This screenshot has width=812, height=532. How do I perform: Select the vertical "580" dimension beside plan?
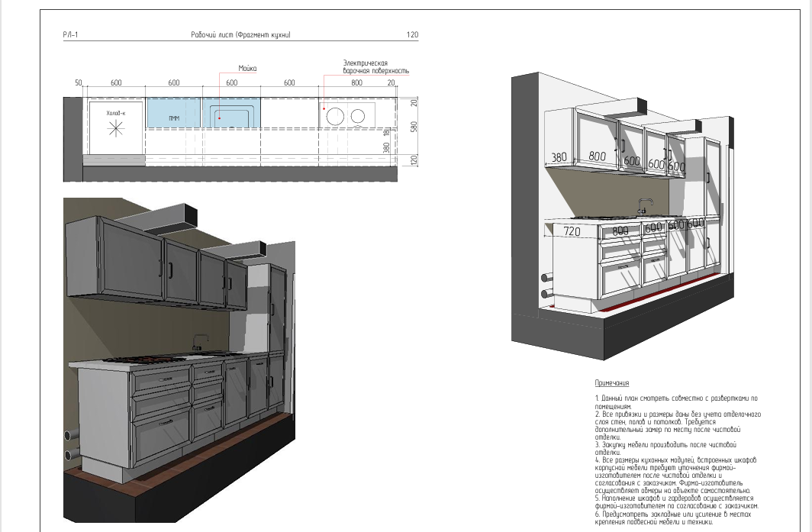414,127
